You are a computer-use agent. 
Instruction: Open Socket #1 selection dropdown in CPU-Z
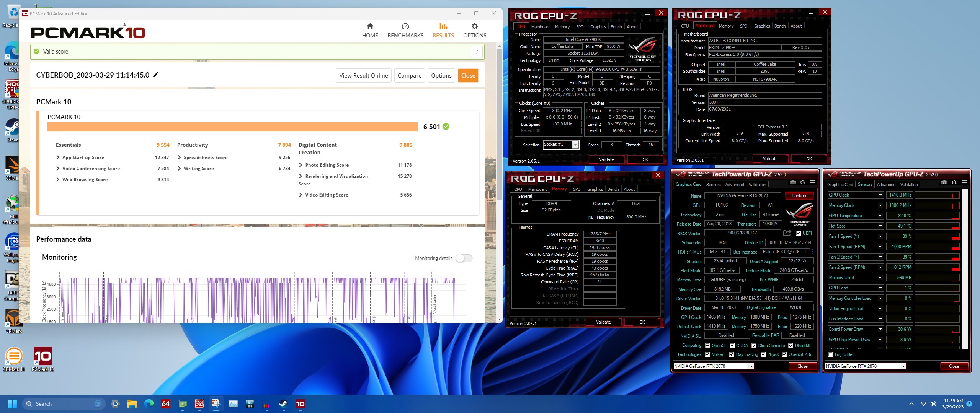pos(575,145)
